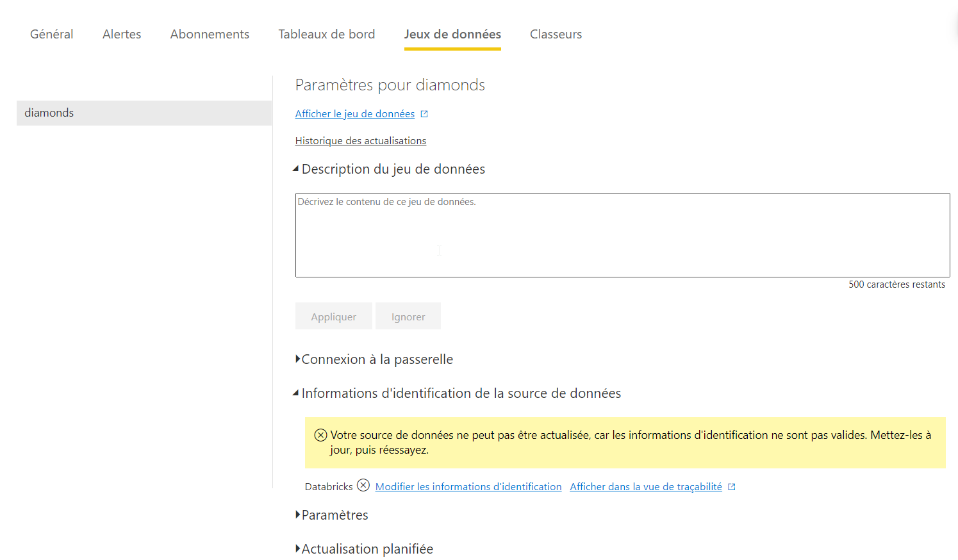Click the error icon next to Databricks
Screen dimensions: 958x560
click(363, 486)
